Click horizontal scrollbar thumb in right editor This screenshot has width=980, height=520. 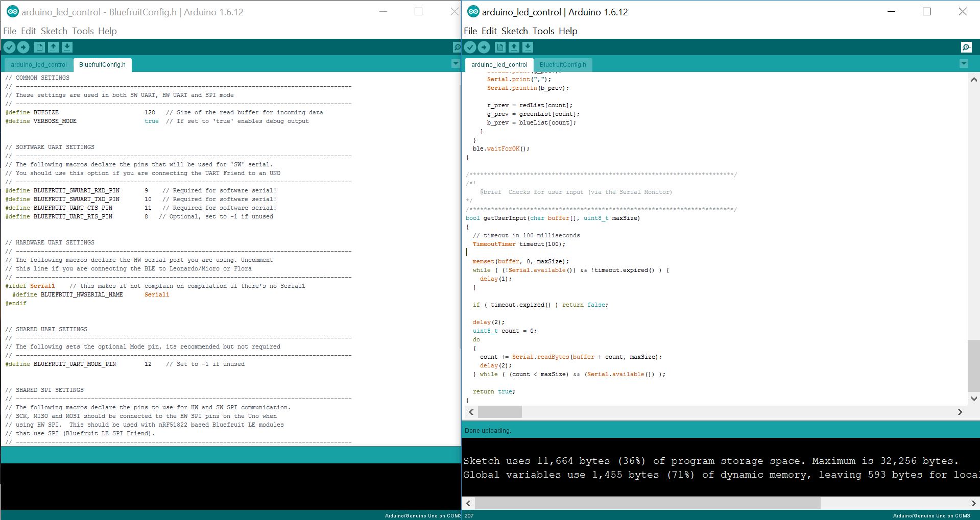point(500,412)
